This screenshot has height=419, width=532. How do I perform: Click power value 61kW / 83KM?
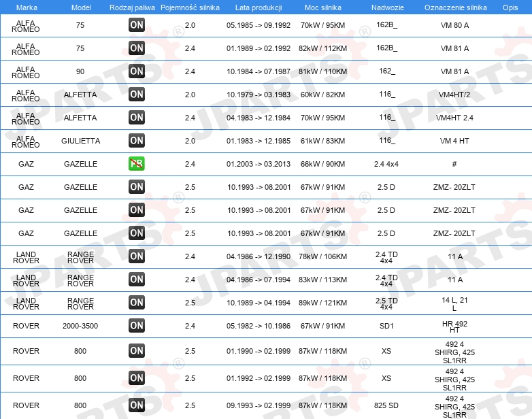coord(322,141)
